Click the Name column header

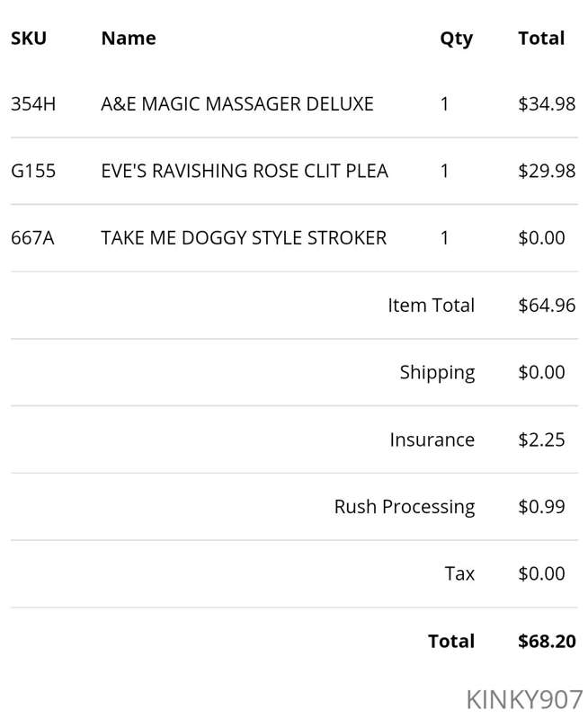coord(129,38)
